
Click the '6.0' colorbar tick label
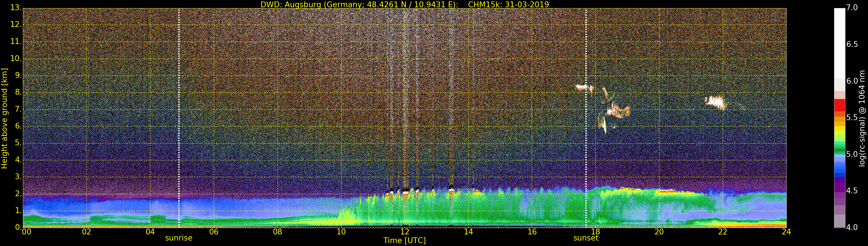tap(852, 81)
